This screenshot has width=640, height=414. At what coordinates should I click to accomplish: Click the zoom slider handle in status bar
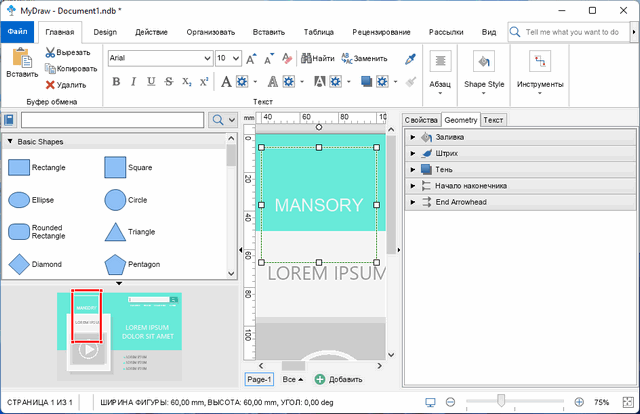pyautogui.click(x=500, y=402)
